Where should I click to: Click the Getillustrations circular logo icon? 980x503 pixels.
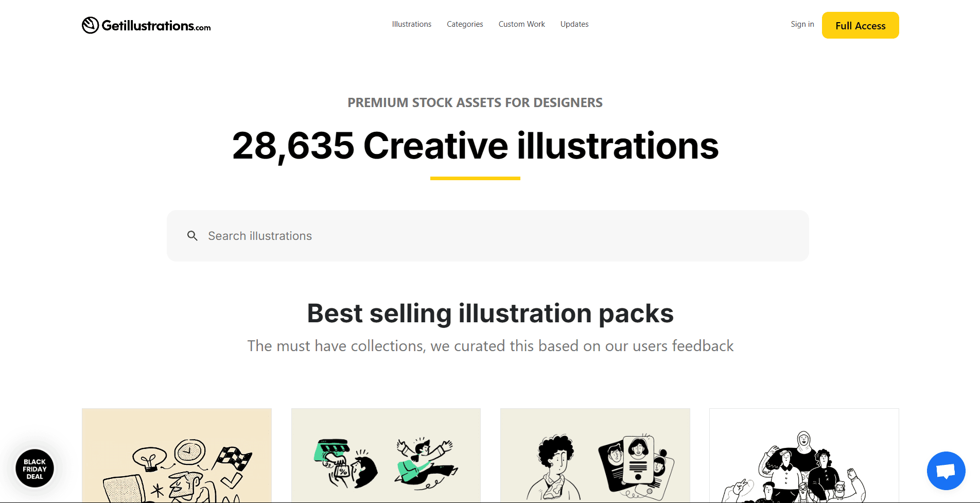point(90,25)
